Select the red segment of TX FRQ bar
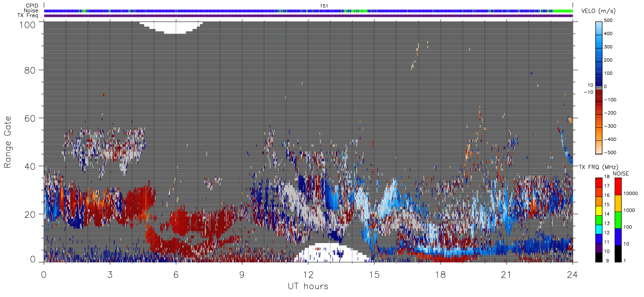 [598, 182]
